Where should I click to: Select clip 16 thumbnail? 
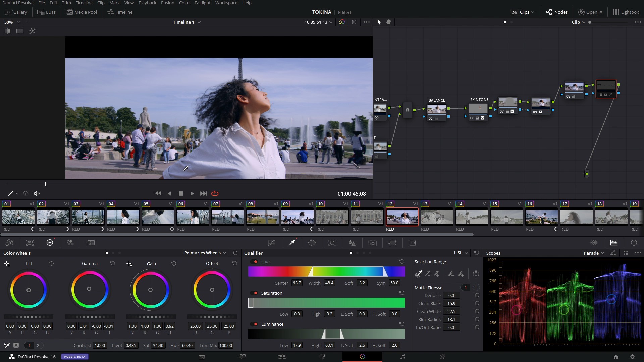(x=541, y=217)
